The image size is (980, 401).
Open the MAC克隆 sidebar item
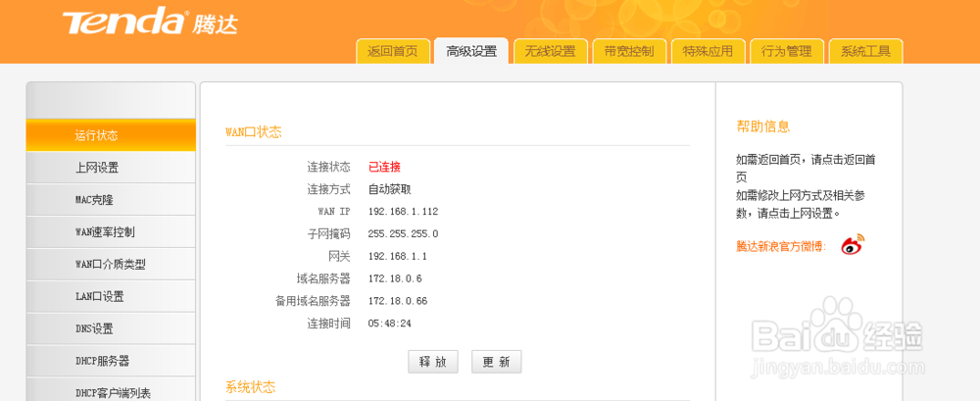click(111, 200)
